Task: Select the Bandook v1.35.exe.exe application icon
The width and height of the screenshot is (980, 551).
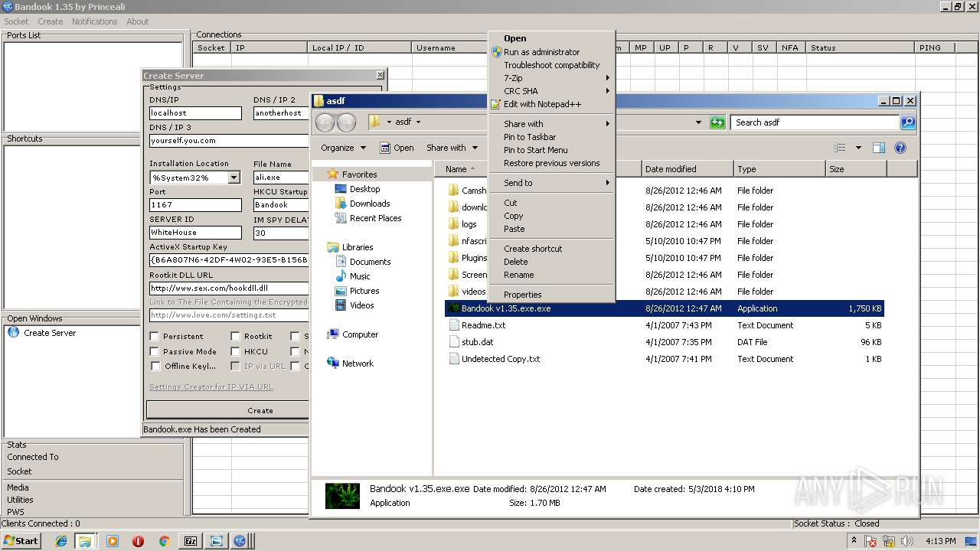Action: (454, 308)
